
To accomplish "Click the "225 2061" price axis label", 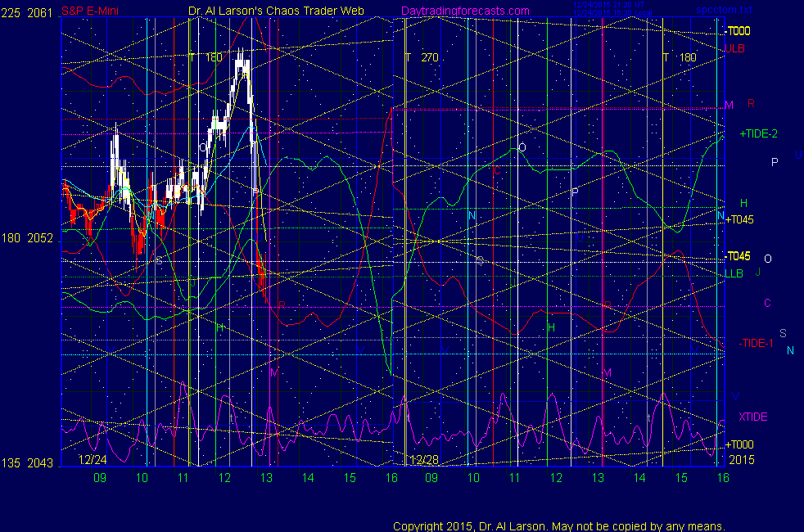I will [x=27, y=13].
